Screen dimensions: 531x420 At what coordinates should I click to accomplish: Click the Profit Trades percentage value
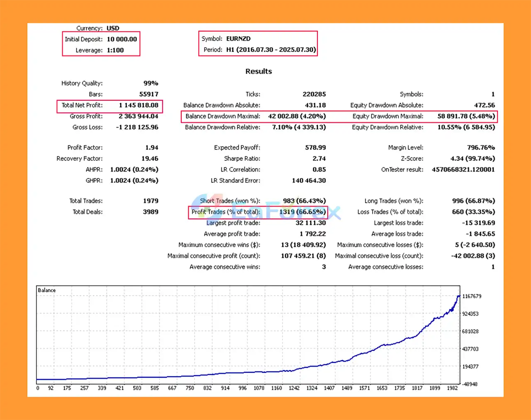click(x=302, y=212)
